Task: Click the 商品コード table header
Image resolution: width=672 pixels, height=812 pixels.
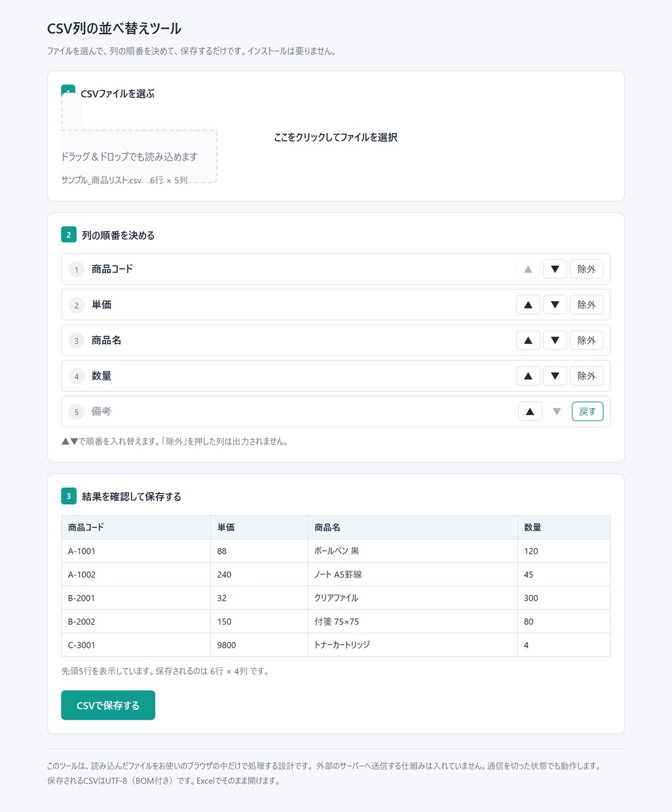Action: [x=136, y=527]
